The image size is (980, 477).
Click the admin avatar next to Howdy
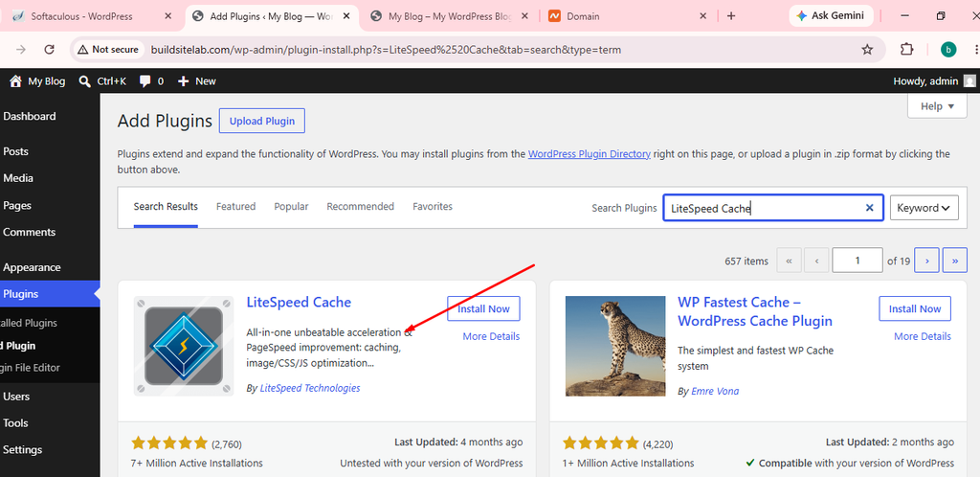click(x=969, y=81)
